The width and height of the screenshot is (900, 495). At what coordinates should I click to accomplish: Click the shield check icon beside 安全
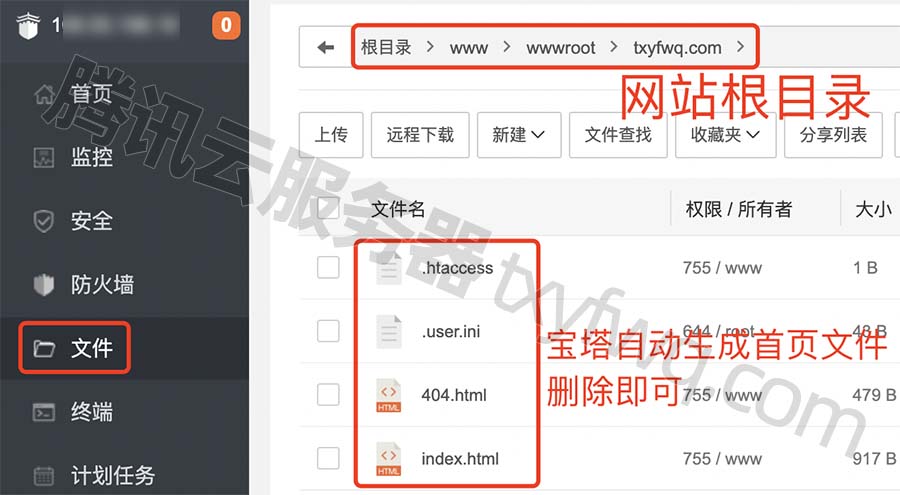point(44,221)
